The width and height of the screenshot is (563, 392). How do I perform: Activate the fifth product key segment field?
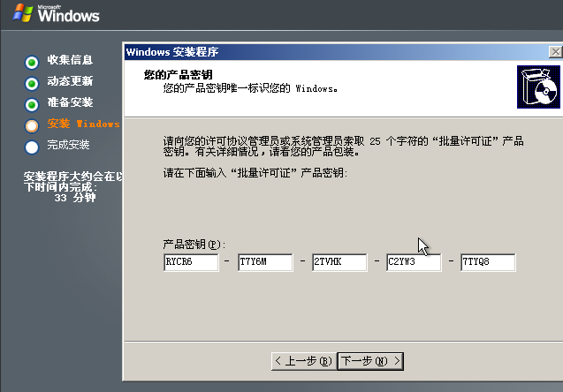click(487, 262)
